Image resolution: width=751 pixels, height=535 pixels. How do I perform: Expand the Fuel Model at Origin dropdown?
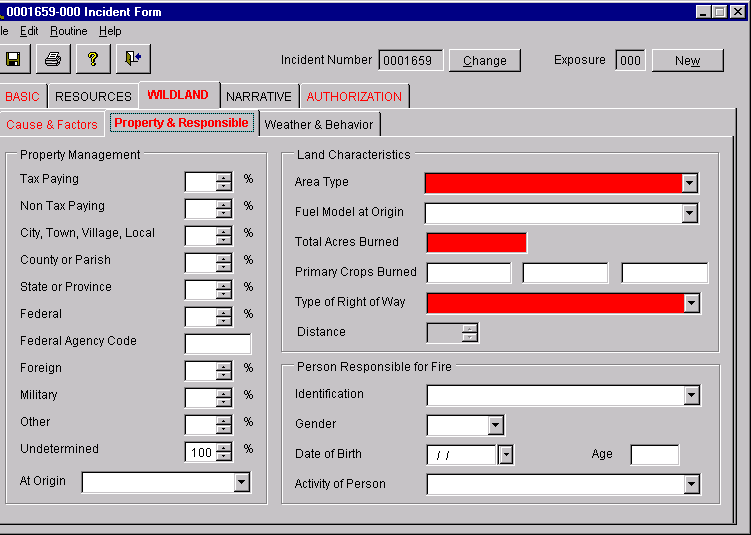(x=689, y=213)
